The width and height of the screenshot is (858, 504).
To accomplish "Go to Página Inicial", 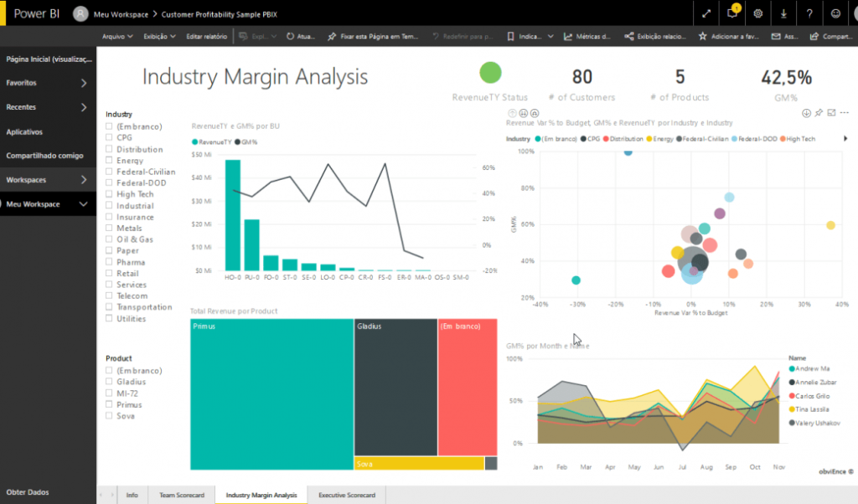I will pyautogui.click(x=48, y=59).
